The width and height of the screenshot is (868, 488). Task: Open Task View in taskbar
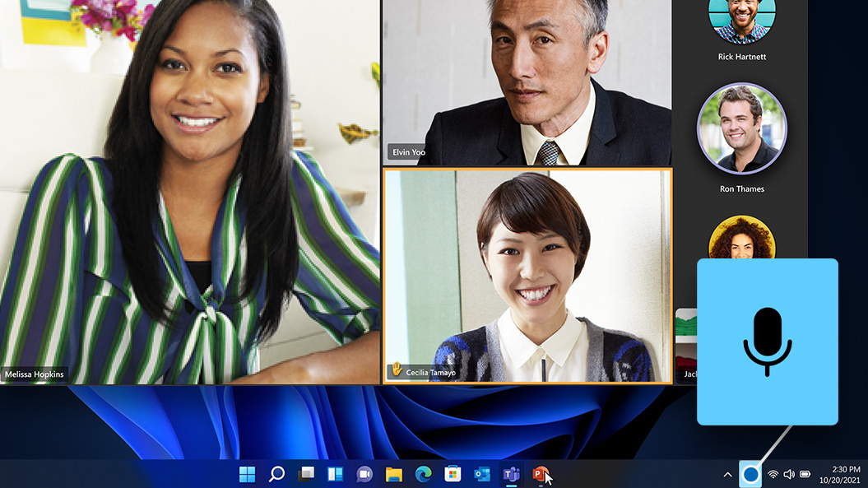click(306, 474)
